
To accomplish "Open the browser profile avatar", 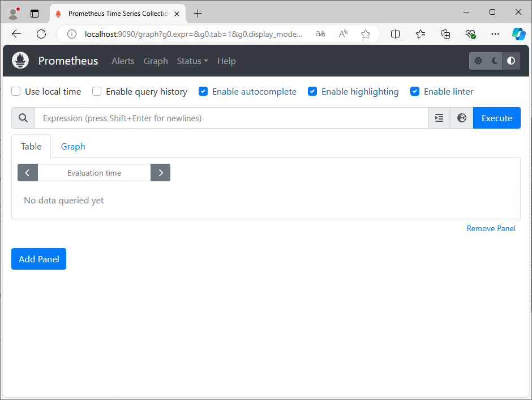I will coord(13,13).
